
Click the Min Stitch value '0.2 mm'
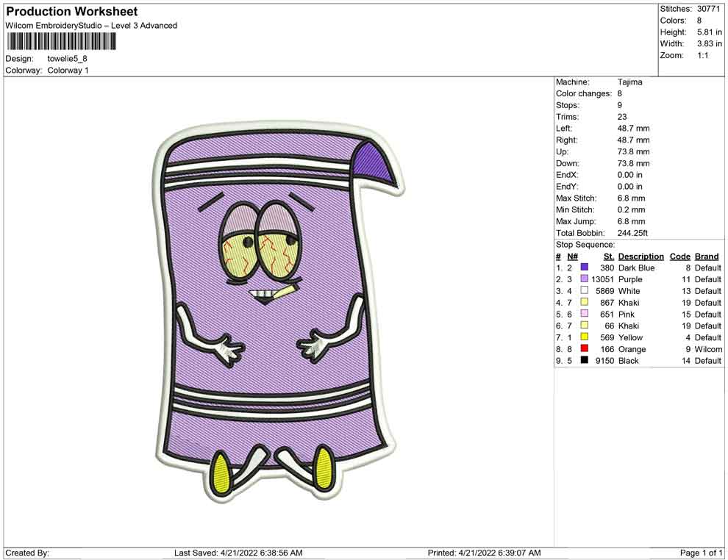[x=632, y=209]
